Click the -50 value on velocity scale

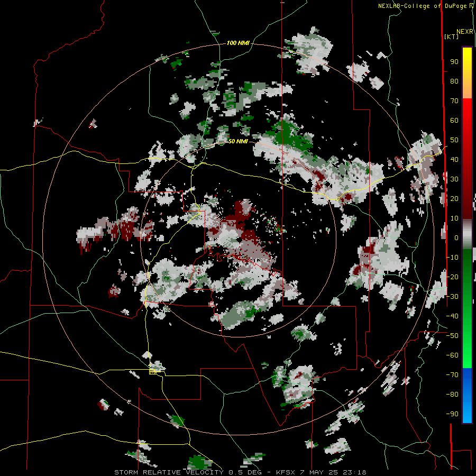(x=452, y=336)
